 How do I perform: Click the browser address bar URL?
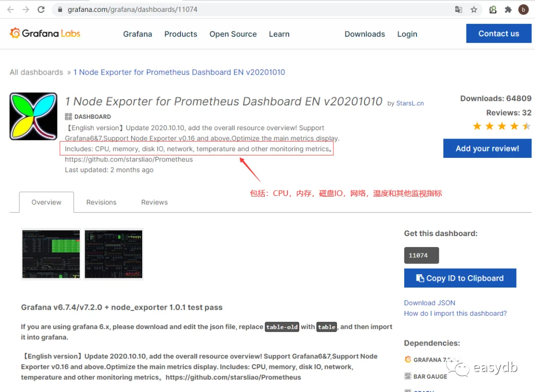(x=132, y=9)
